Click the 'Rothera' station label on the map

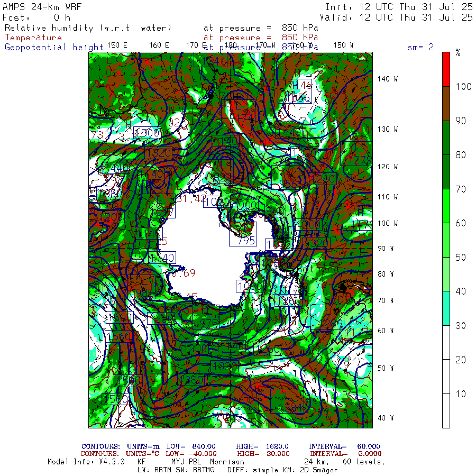(x=317, y=269)
